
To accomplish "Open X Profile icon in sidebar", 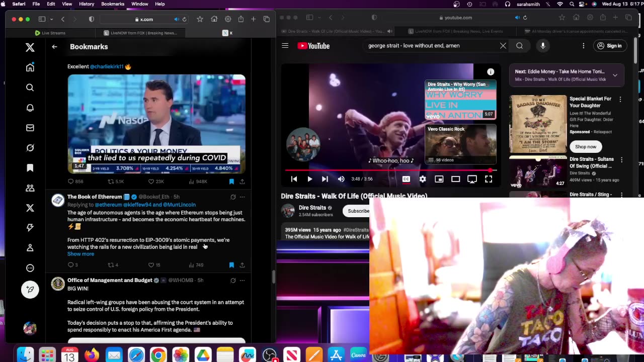I will (x=30, y=248).
